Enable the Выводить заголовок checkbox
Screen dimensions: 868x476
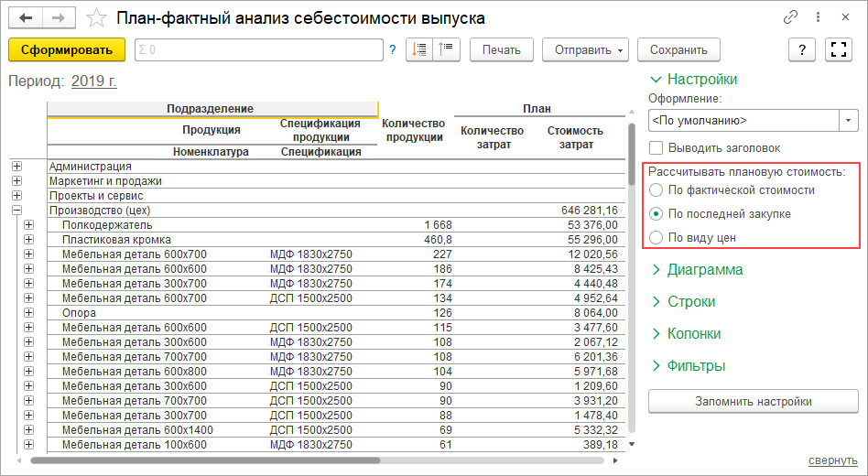click(x=656, y=147)
